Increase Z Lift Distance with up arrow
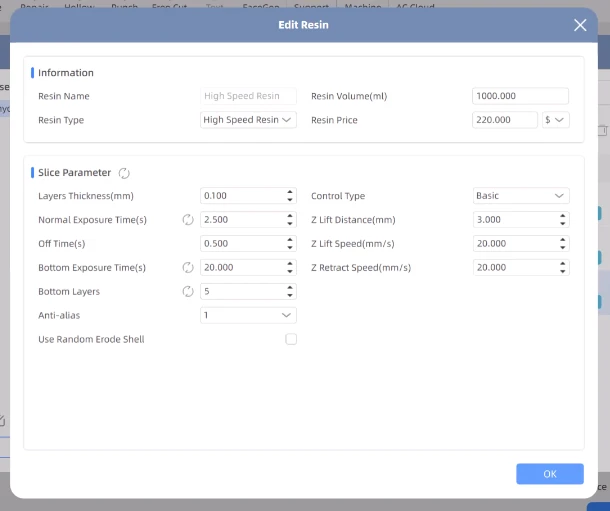610x511 pixels. pos(563,216)
